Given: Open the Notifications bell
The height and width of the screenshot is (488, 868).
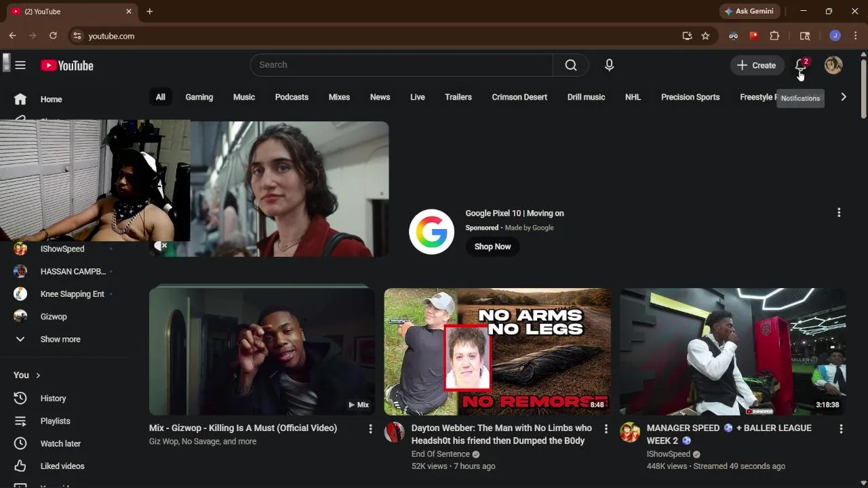Looking at the screenshot, I should click(801, 65).
